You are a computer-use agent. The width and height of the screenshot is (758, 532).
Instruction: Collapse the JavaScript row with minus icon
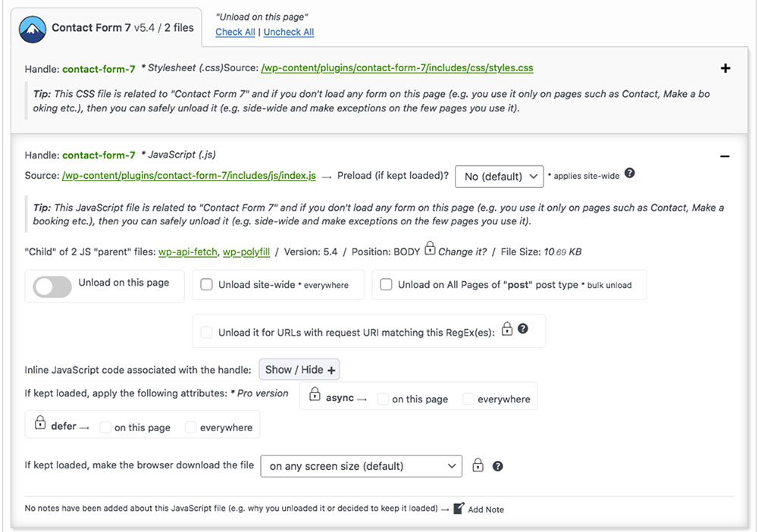coord(725,156)
